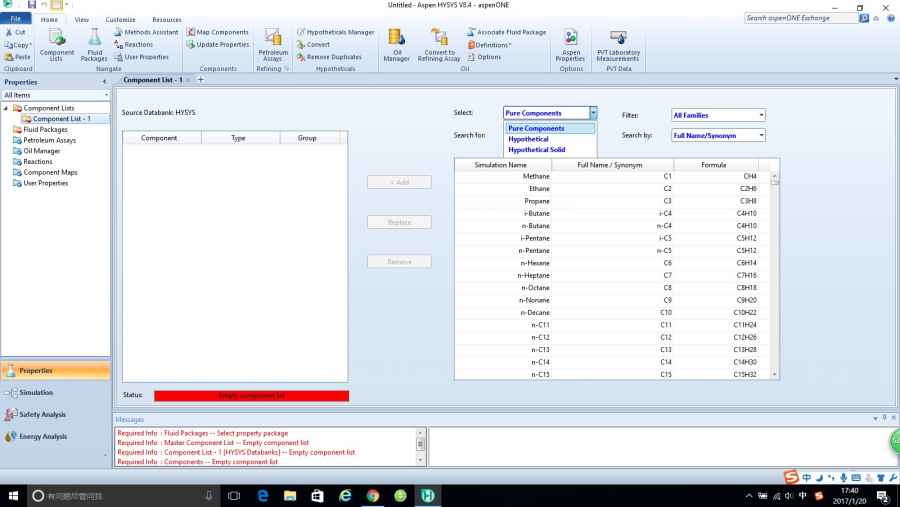Launch Methods Assistant
Image resolution: width=900 pixels, height=507 pixels.
coord(146,32)
